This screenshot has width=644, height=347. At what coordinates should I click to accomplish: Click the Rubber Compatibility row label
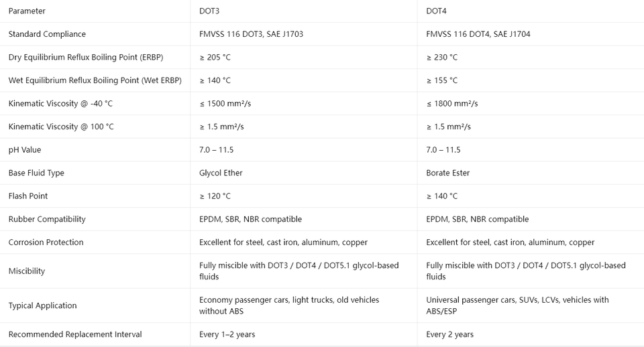(47, 219)
